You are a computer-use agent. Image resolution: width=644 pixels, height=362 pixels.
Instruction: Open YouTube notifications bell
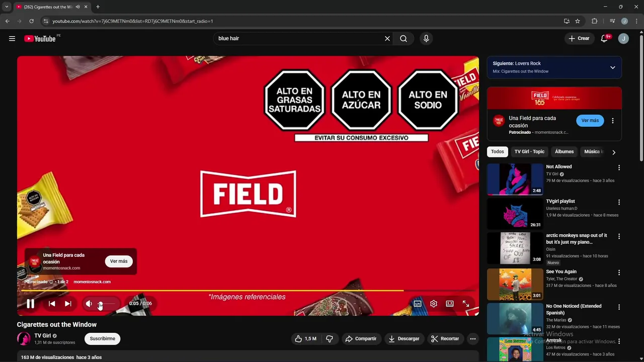click(605, 39)
